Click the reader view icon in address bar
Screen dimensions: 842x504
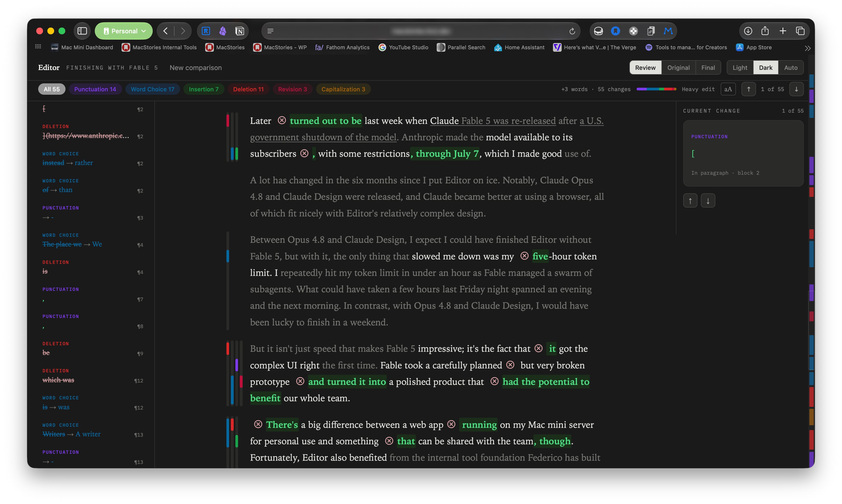click(270, 31)
